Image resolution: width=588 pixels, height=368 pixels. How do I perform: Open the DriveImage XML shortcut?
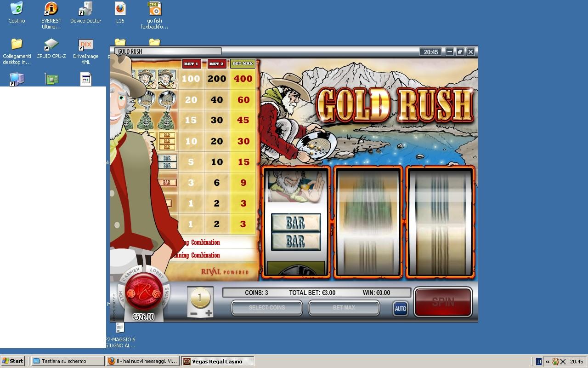(85, 51)
